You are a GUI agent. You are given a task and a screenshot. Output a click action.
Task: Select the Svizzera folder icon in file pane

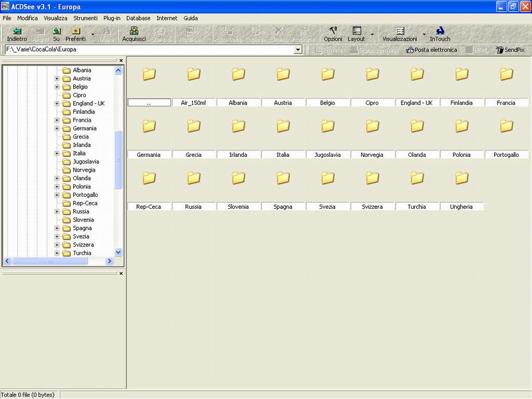(372, 178)
